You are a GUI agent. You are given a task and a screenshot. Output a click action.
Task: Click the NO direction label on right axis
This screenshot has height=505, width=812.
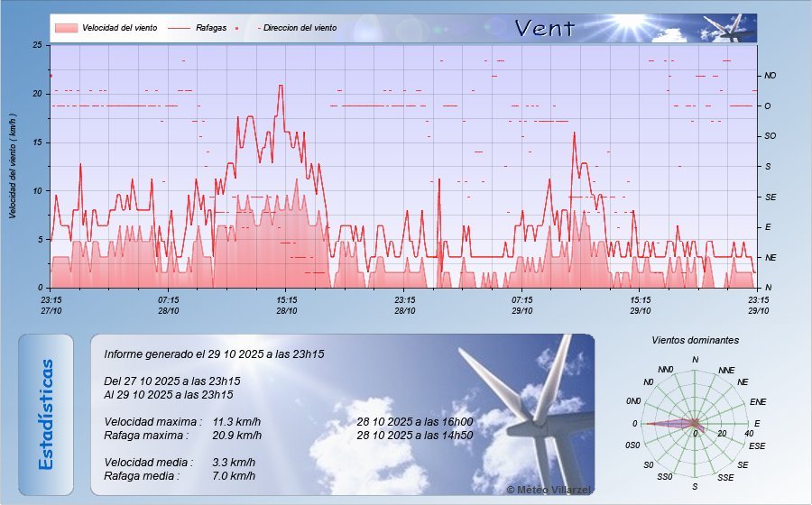[770, 76]
